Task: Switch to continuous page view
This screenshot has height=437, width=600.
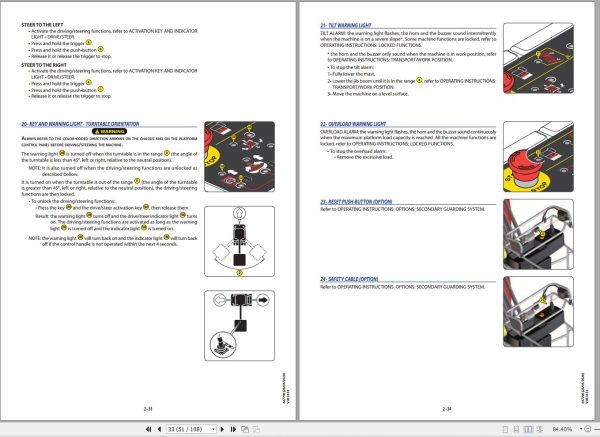Action: [516, 429]
